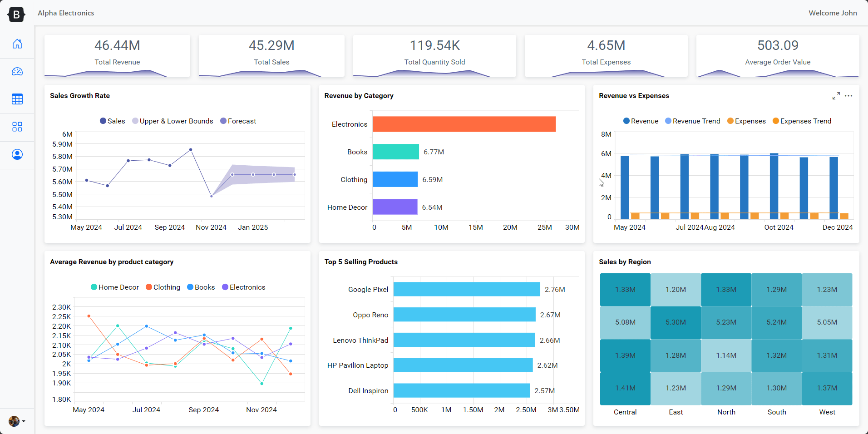
Task: Click the Sales Growth Rate title
Action: [80, 96]
